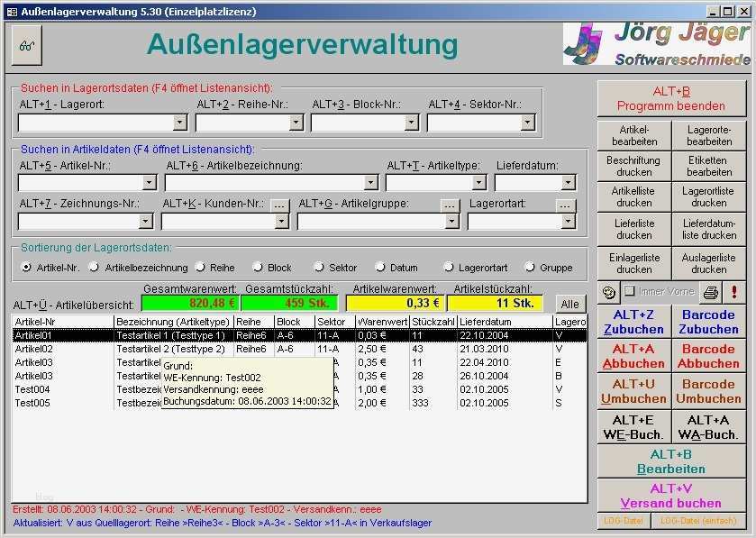Click the eyeglasses view icon top left
The image size is (756, 538).
click(24, 44)
